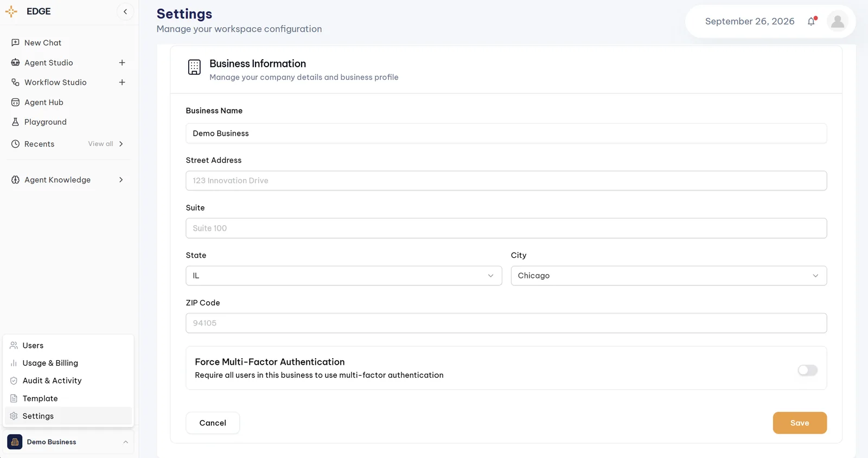This screenshot has width=868, height=458.
Task: Click the Agent Knowledge brain icon
Action: tap(15, 180)
